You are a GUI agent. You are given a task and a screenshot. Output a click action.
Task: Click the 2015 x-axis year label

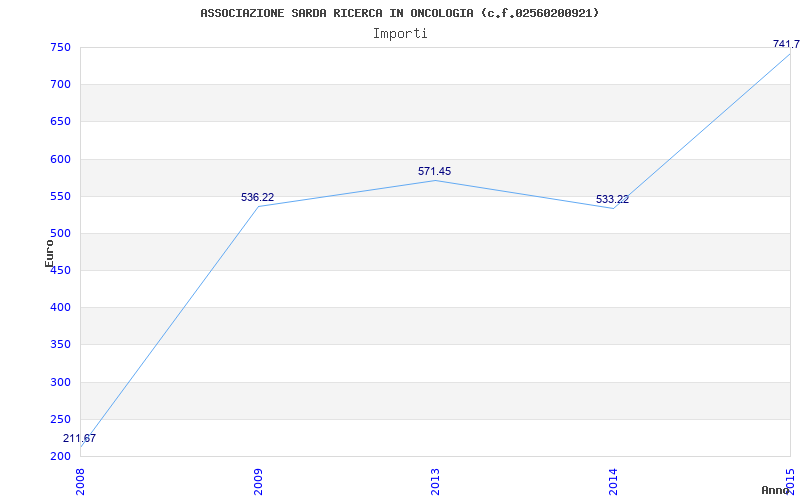[x=791, y=481]
